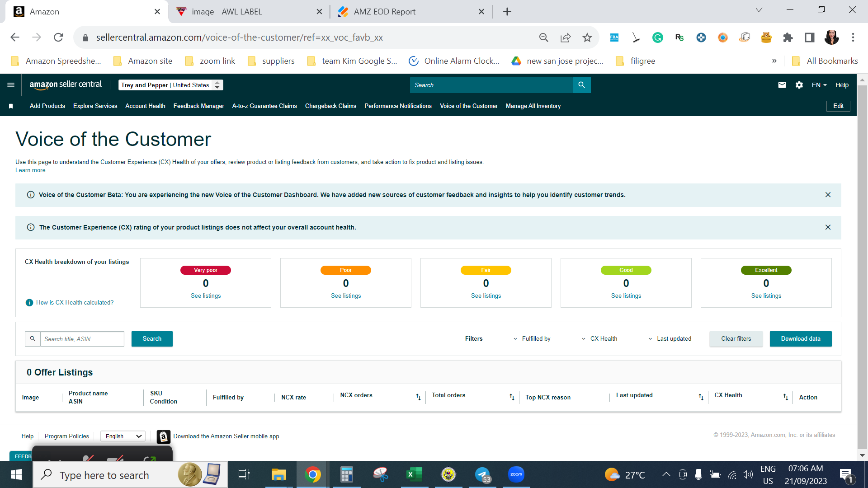Open new browser tab with plus icon
868x488 pixels.
click(507, 12)
